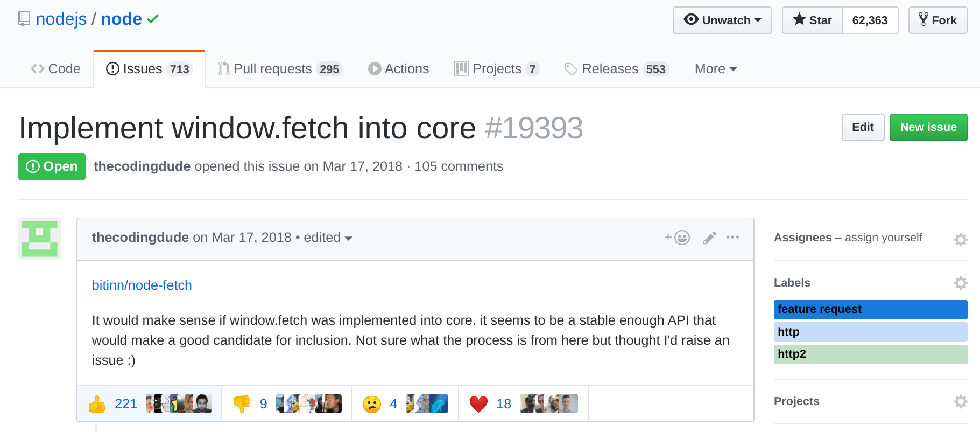Open the Releases tab

(x=616, y=69)
